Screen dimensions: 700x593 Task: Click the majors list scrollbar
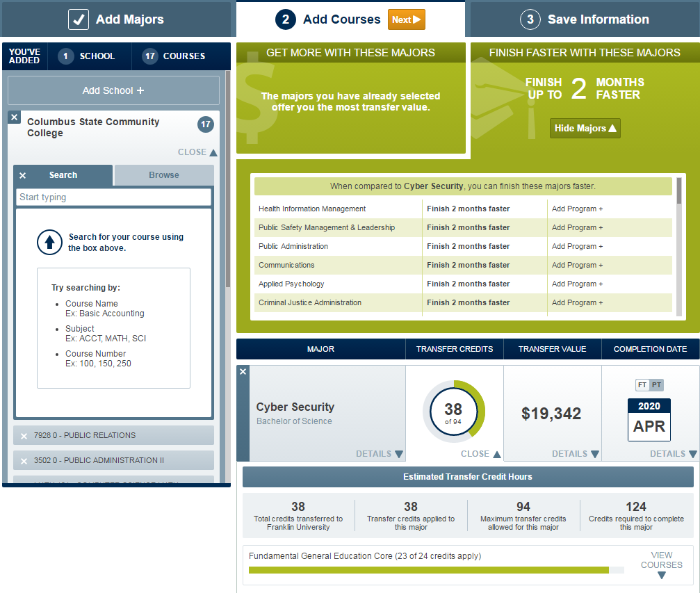pos(679,191)
